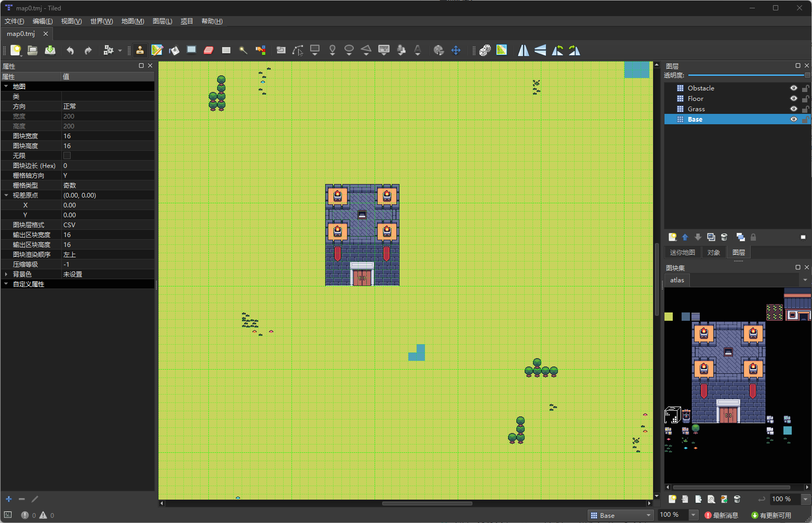The height and width of the screenshot is (523, 812).
Task: Move the selected layer up
Action: pos(685,237)
